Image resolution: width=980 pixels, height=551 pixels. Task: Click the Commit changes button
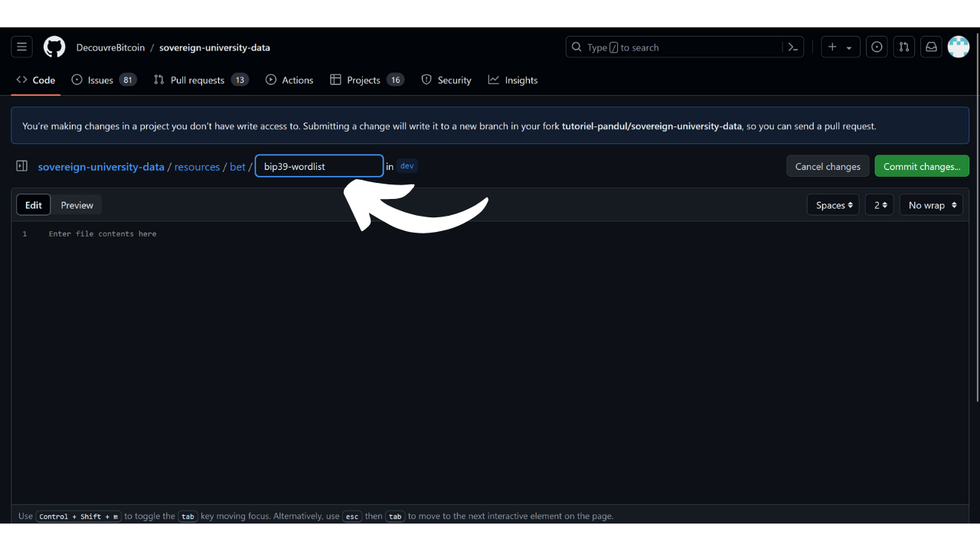pyautogui.click(x=922, y=166)
